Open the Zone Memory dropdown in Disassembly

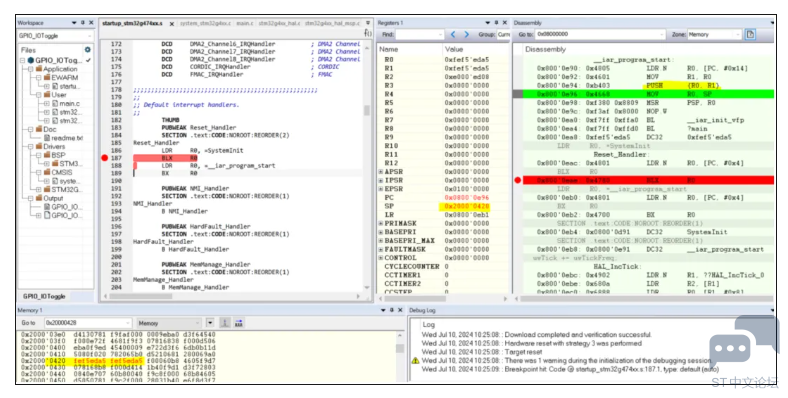(714, 34)
